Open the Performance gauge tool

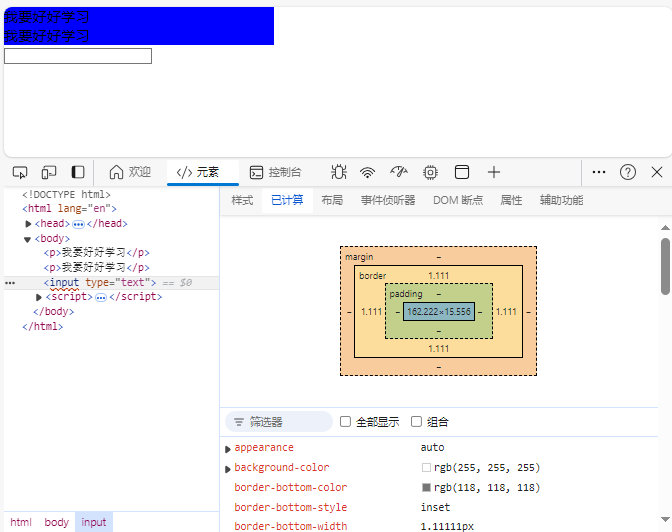(399, 172)
